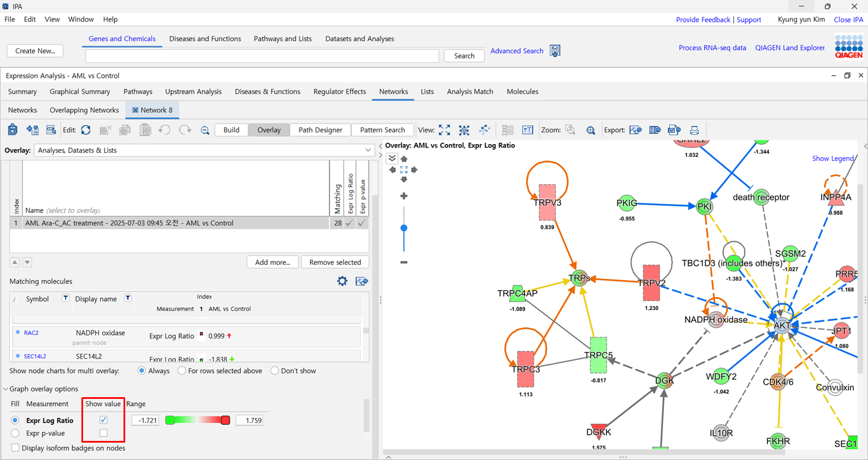Click the red high-end range slider handle
The height and width of the screenshot is (460, 868).
point(225,420)
